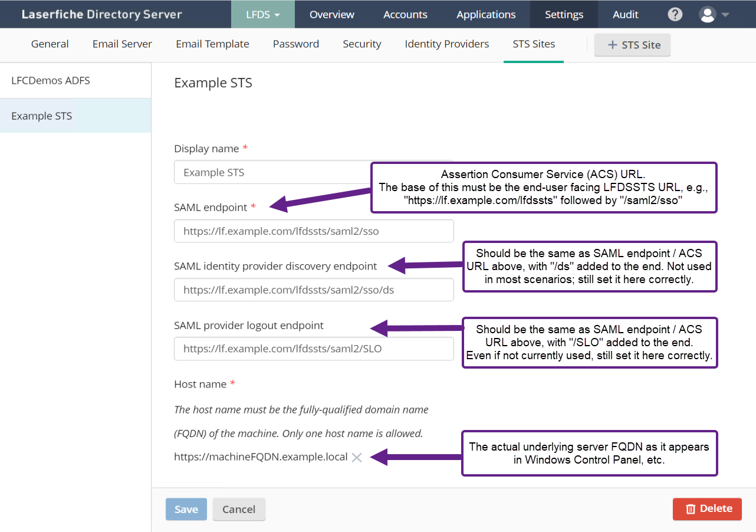Image resolution: width=756 pixels, height=532 pixels.
Task: Open the Audit section
Action: 626,14
